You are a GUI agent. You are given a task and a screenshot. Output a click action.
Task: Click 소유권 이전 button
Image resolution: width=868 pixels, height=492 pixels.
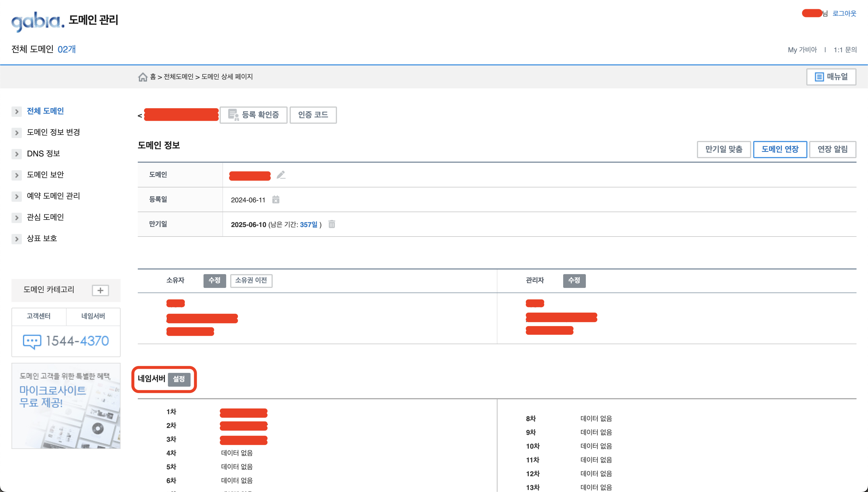point(251,281)
